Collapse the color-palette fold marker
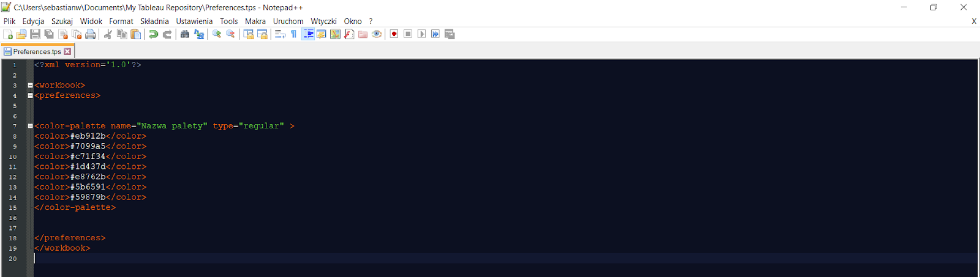 click(30, 126)
